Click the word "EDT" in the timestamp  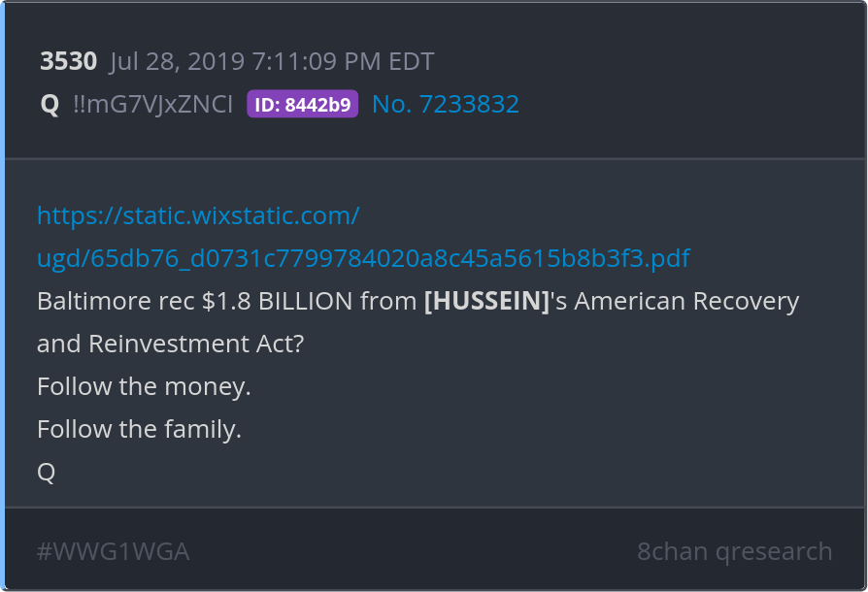click(x=412, y=62)
